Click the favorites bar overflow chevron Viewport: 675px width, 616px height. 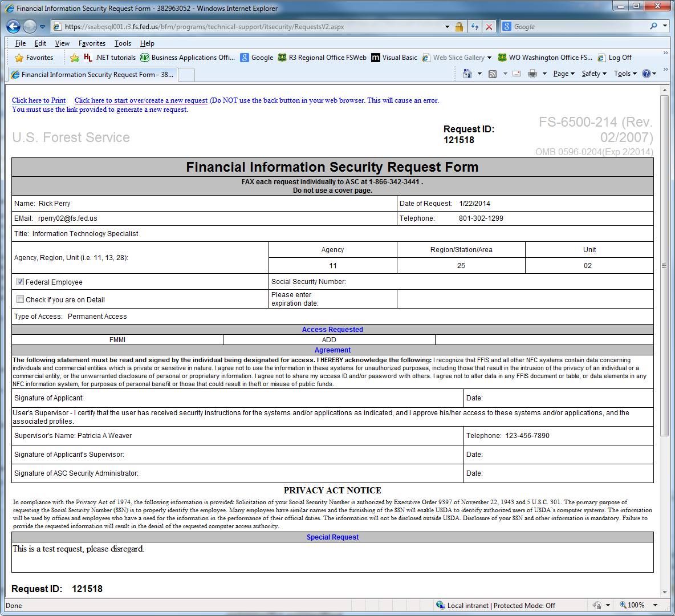point(665,53)
